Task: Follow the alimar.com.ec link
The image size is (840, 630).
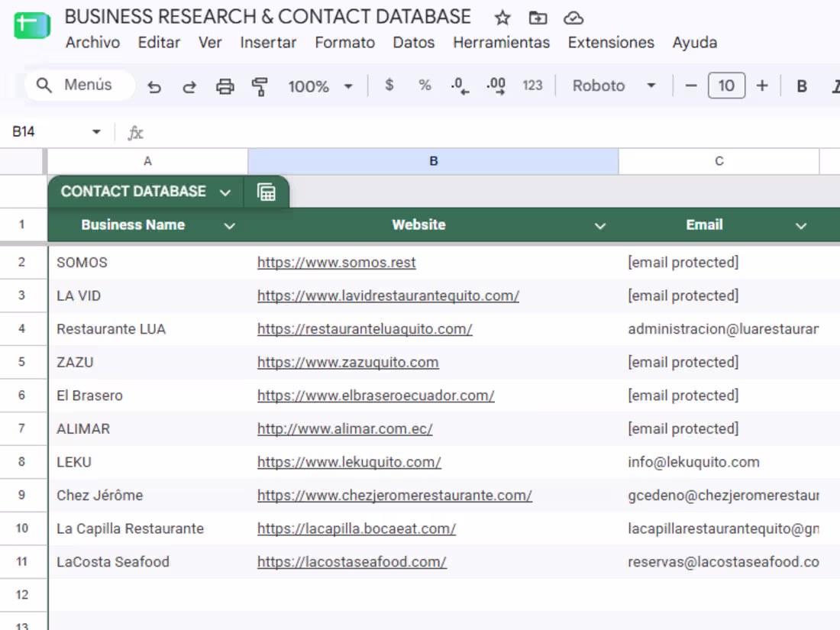Action: coord(344,428)
